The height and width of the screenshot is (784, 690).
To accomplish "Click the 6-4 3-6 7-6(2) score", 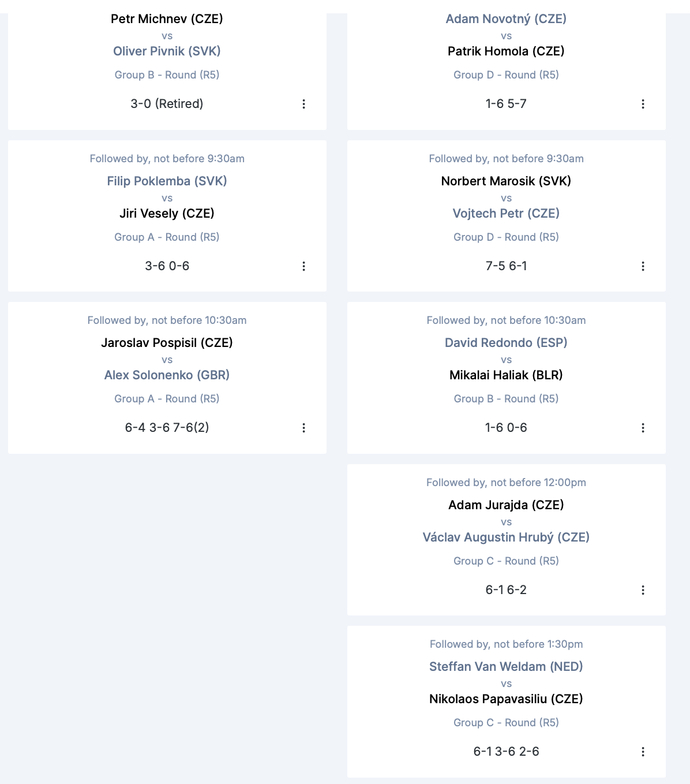I will [x=167, y=428].
